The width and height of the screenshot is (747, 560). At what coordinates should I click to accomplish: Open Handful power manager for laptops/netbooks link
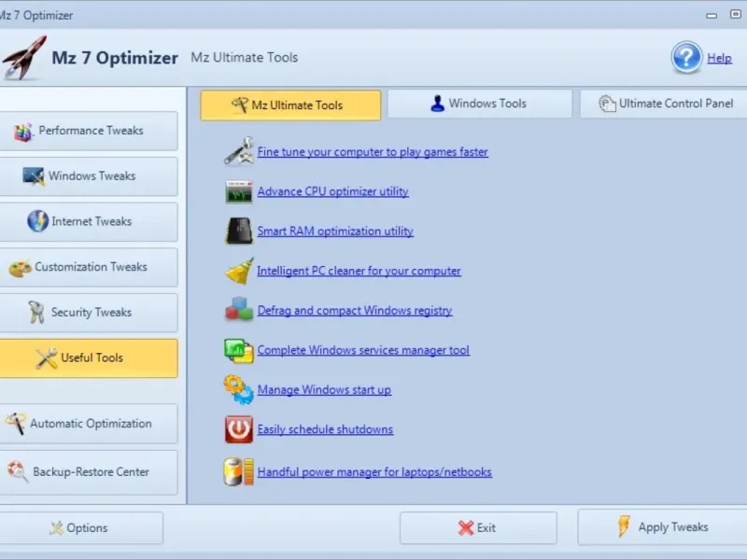(374, 472)
